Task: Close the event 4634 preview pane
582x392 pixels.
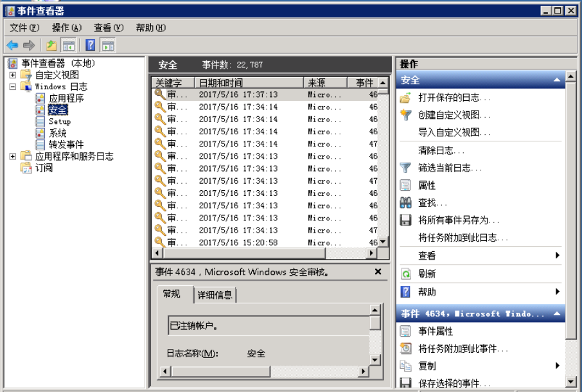Action: [378, 271]
